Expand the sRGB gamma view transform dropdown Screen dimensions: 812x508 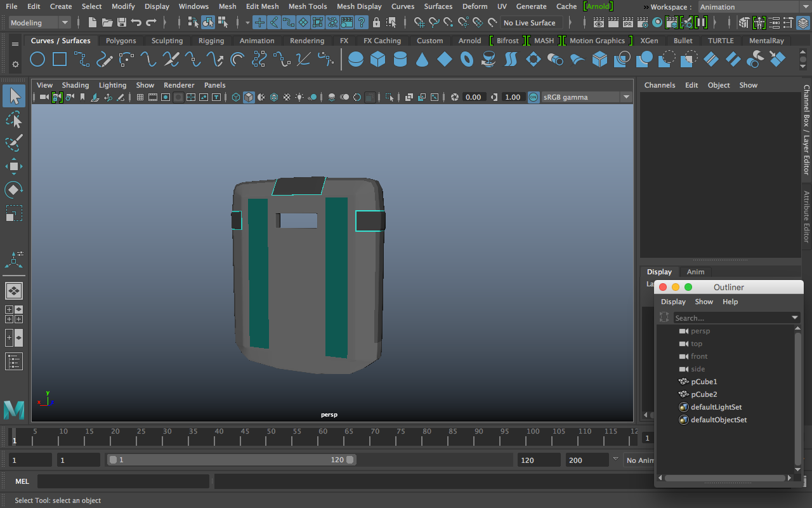626,97
